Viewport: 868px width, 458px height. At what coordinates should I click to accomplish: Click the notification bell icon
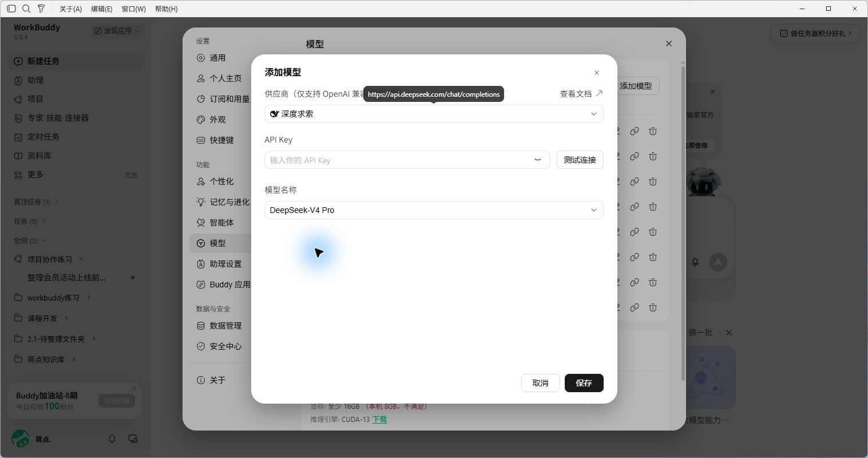click(x=112, y=439)
